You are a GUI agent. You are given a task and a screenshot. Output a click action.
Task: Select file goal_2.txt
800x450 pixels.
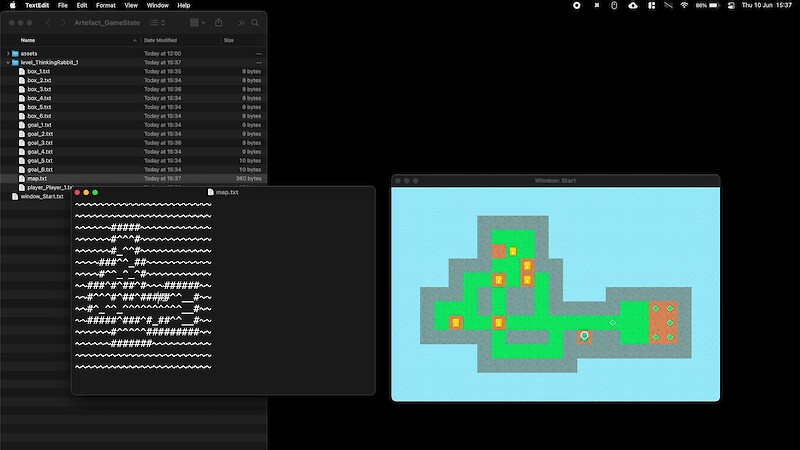pyautogui.click(x=40, y=134)
